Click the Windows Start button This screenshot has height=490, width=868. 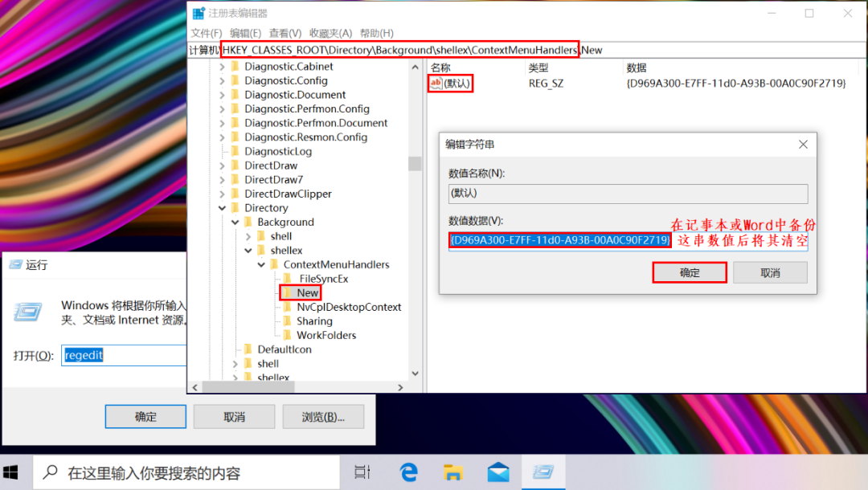click(x=13, y=472)
